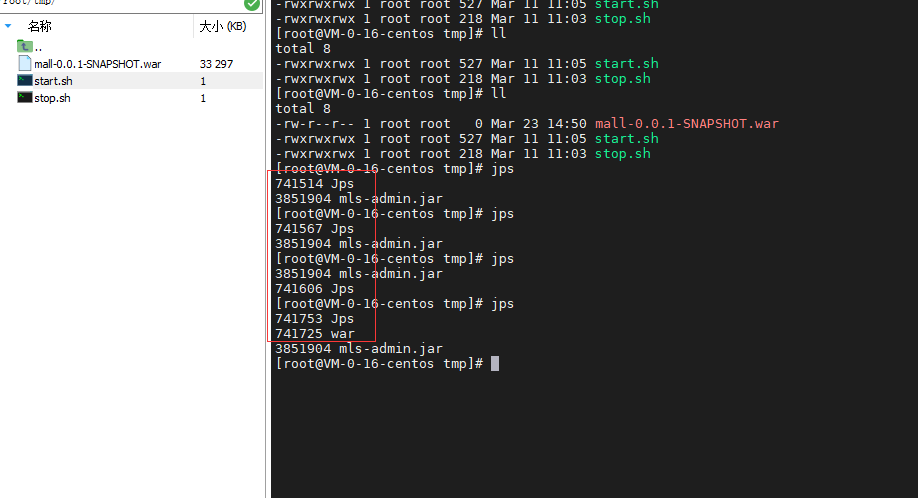Viewport: 918px width, 498px height.
Task: Select start.sh file name in file list
Action: 53,81
